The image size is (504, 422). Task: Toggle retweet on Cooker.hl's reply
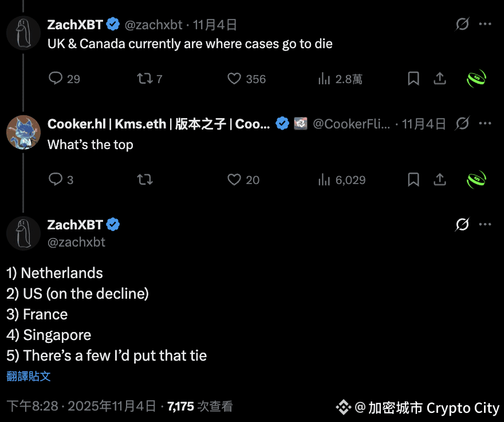(145, 179)
